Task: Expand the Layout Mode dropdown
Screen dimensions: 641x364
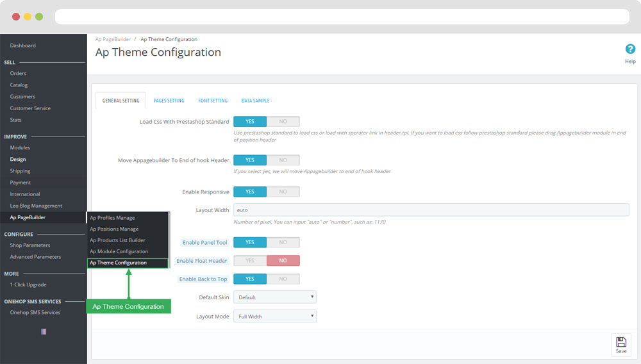Action: coord(274,317)
